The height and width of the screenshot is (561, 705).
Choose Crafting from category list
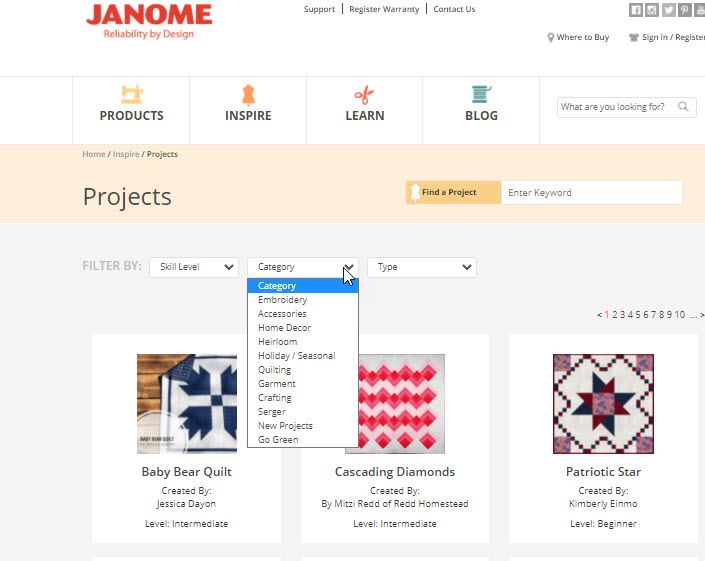tap(303, 398)
